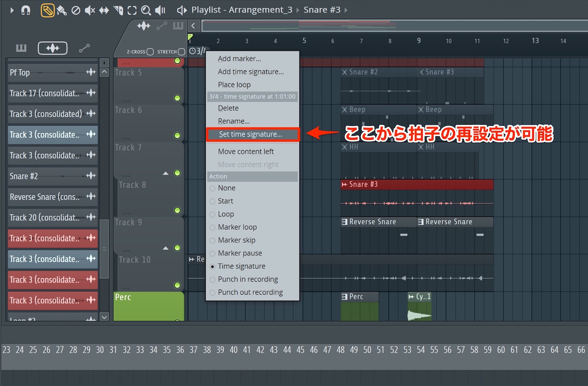This screenshot has width=588, height=386.
Task: Click the speaker icon beside the Playlist title
Action: click(182, 10)
